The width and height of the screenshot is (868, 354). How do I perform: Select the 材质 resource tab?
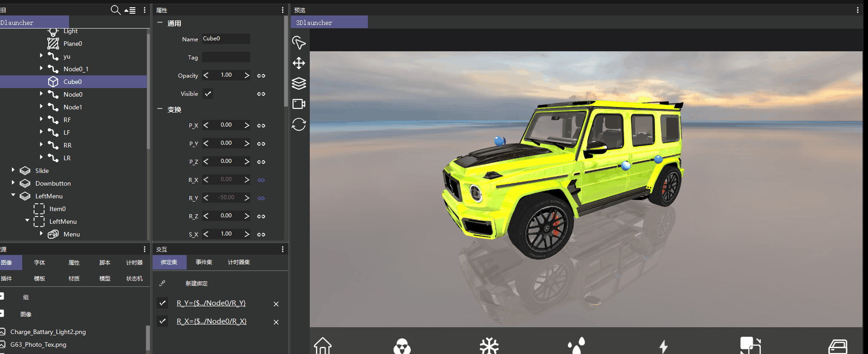[x=74, y=279]
